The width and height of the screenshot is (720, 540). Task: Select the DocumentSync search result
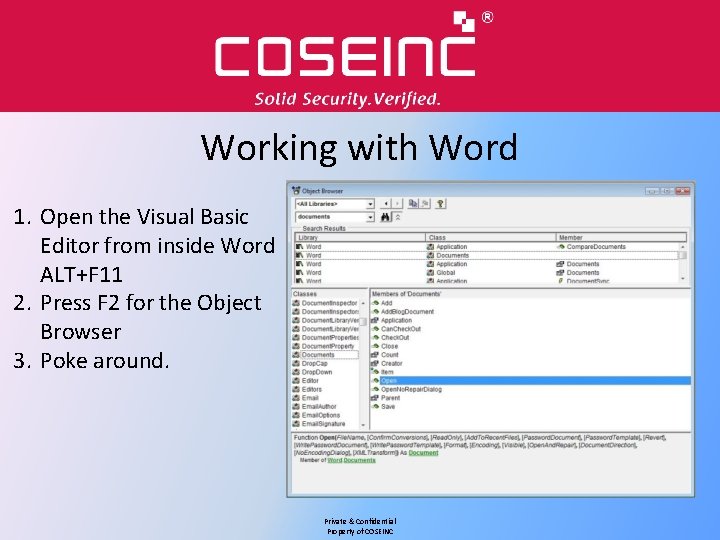[x=588, y=281]
